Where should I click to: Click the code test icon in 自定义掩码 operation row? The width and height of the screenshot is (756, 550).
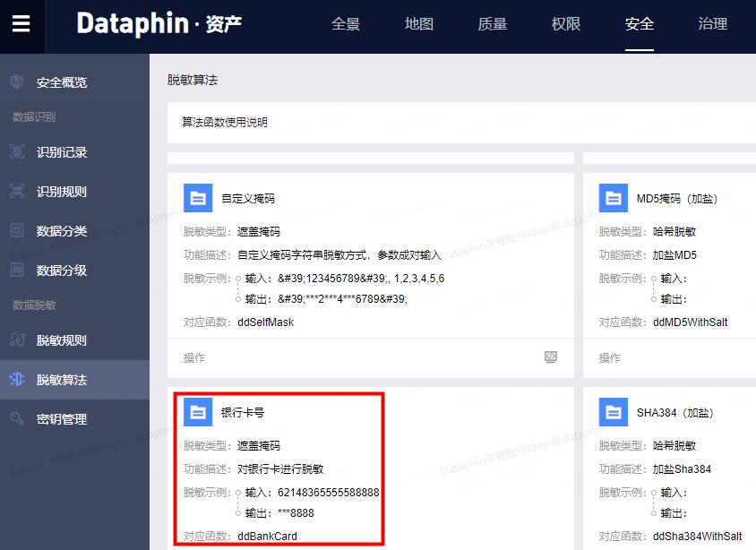pos(550,357)
